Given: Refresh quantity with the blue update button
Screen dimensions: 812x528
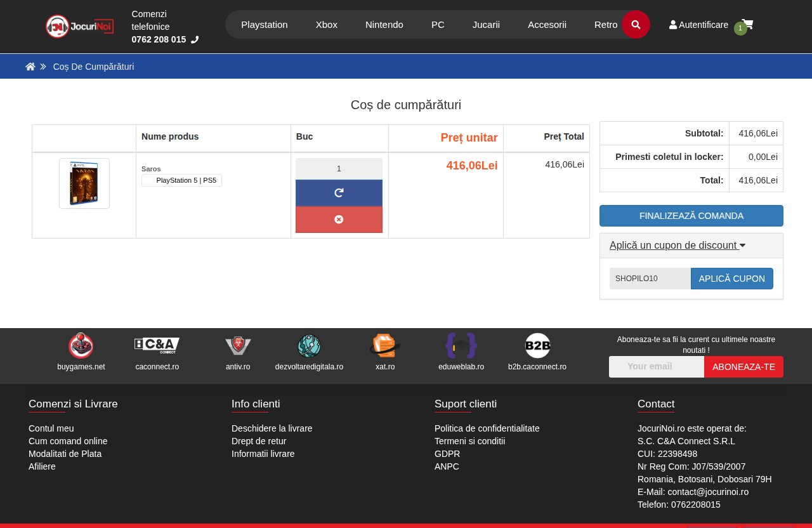Looking at the screenshot, I should [x=339, y=193].
